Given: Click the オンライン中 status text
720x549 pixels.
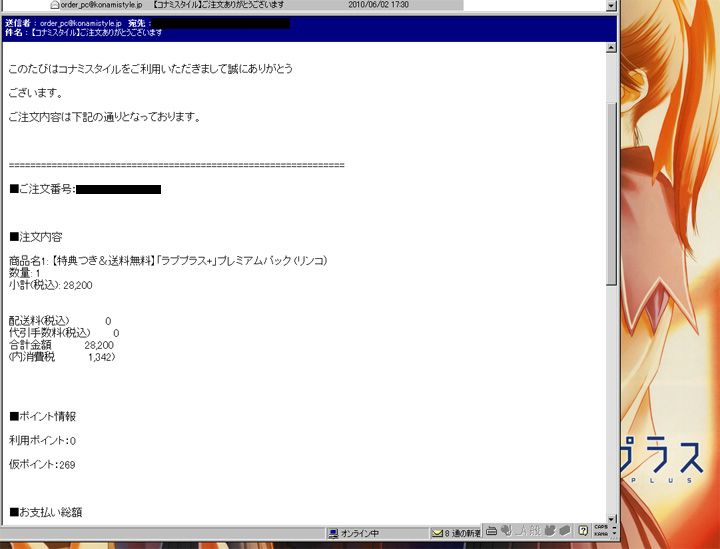Looking at the screenshot, I should [x=360, y=533].
